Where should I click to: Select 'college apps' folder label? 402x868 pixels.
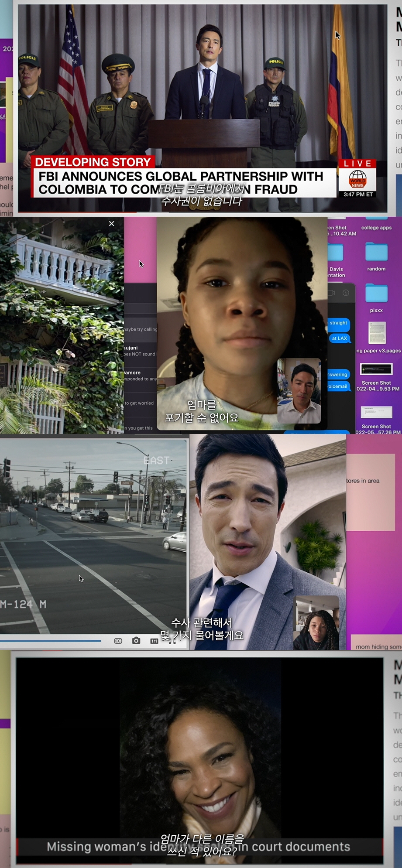click(376, 228)
